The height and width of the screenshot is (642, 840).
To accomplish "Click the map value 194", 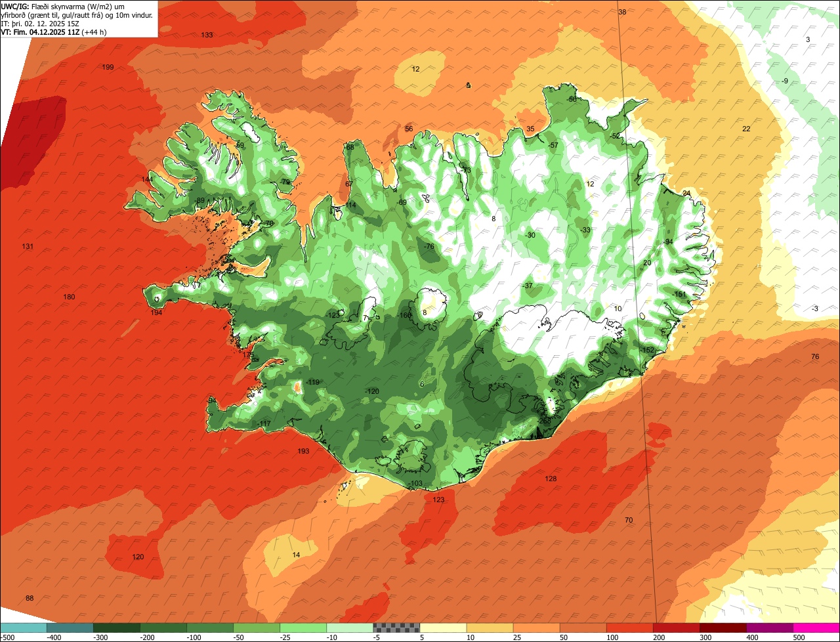I will [156, 312].
